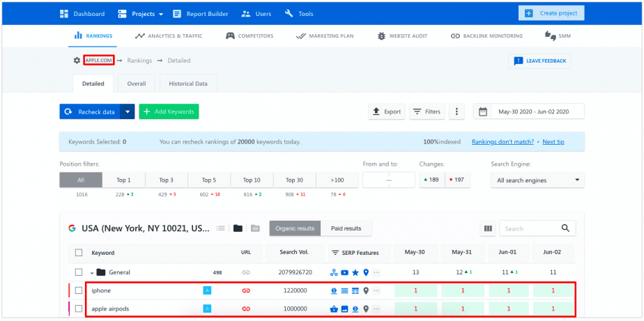Select the All position filter
Image resolution: width=644 pixels, height=321 pixels.
81,180
